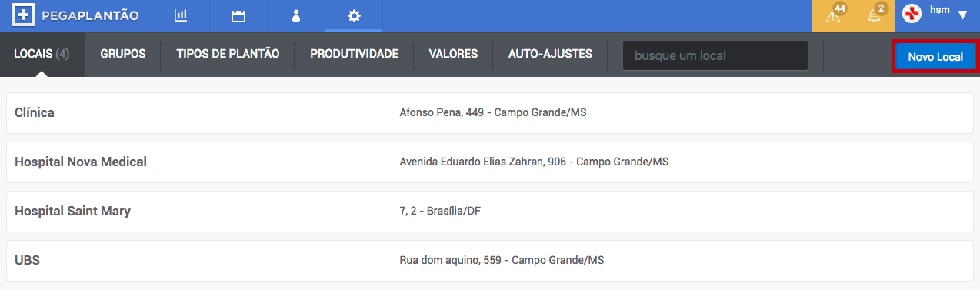Click the hsm user avatar
Screen dimensions: 980x290
[x=912, y=14]
